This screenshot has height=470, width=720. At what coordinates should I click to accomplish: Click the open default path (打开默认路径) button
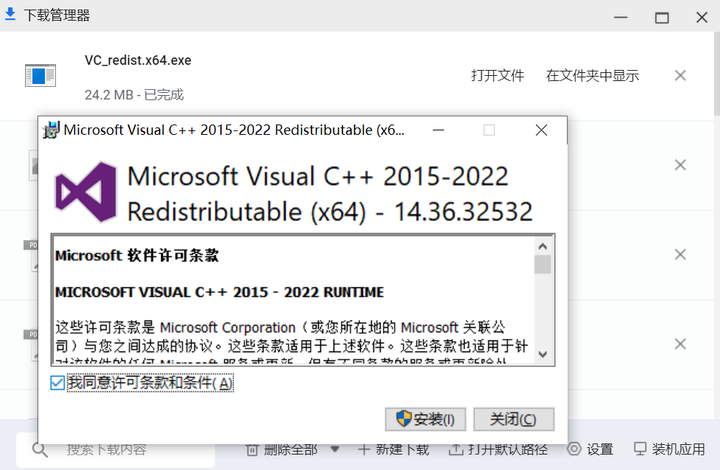coord(498,449)
